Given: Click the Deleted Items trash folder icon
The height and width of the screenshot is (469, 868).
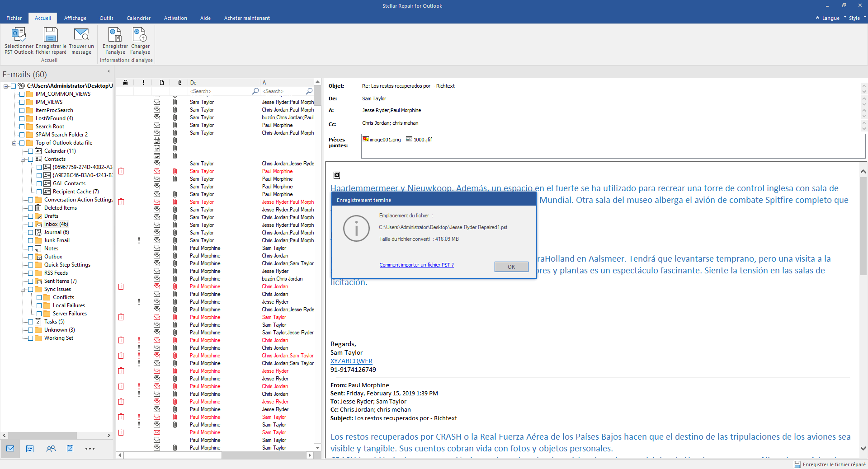Looking at the screenshot, I should (38, 208).
